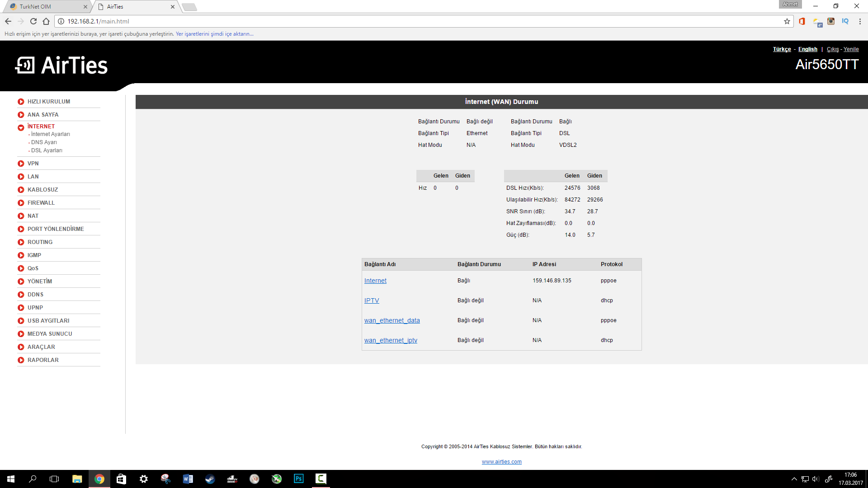
Task: Click the Settings gear taskbar icon
Action: point(143,479)
